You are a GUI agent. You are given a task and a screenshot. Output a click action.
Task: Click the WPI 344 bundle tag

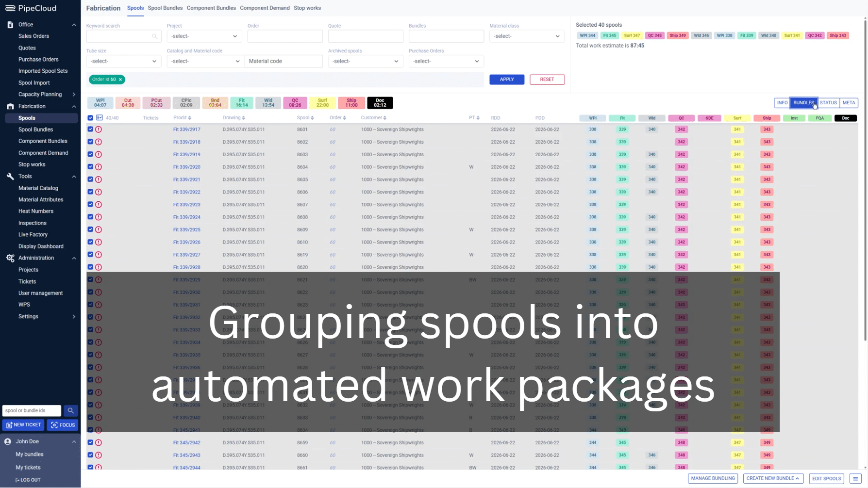tap(587, 35)
